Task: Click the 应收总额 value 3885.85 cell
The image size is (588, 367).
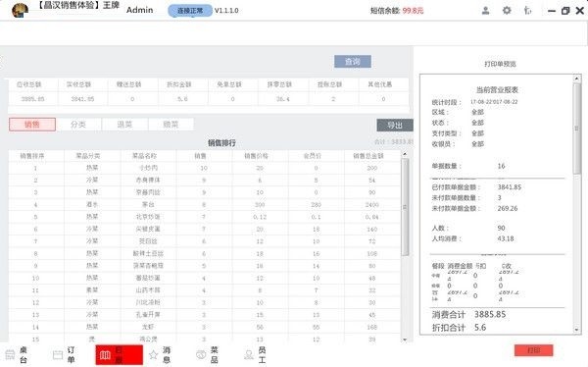Action: (32, 99)
